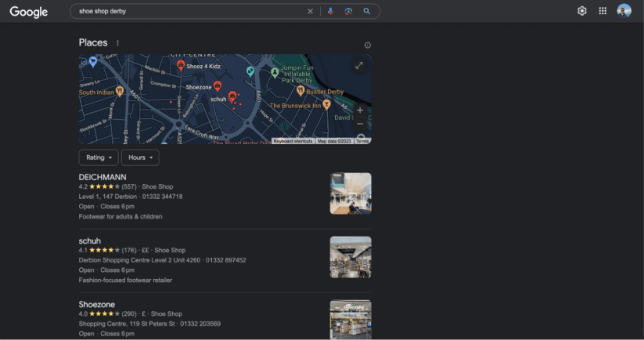The height and width of the screenshot is (340, 644).
Task: Click the Google logo
Action: click(x=29, y=12)
